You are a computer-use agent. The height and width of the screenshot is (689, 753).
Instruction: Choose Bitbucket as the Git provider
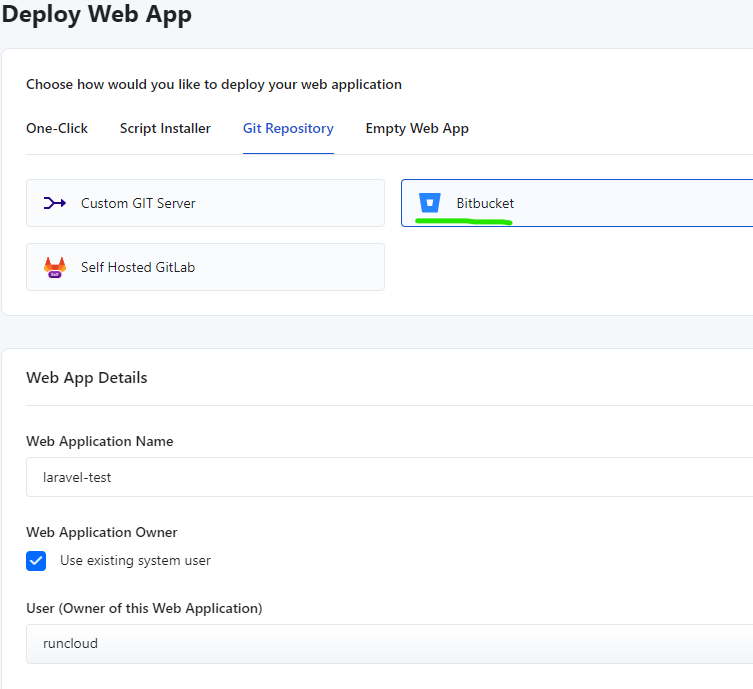(576, 203)
